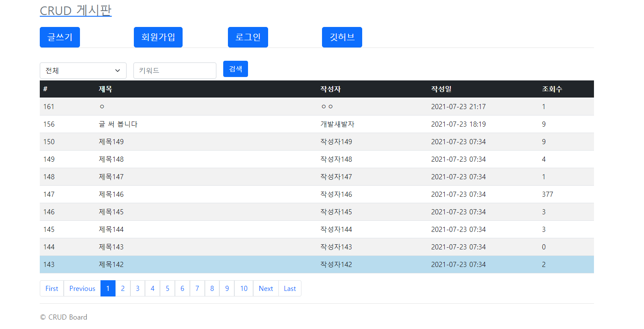
Task: Select pagination page 8
Action: pyautogui.click(x=212, y=288)
